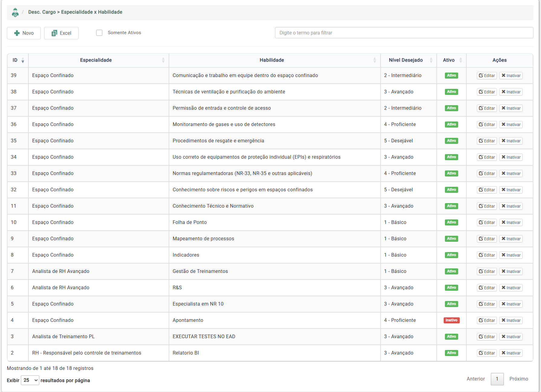Click the filter term search field
This screenshot has width=541, height=392.
[404, 33]
